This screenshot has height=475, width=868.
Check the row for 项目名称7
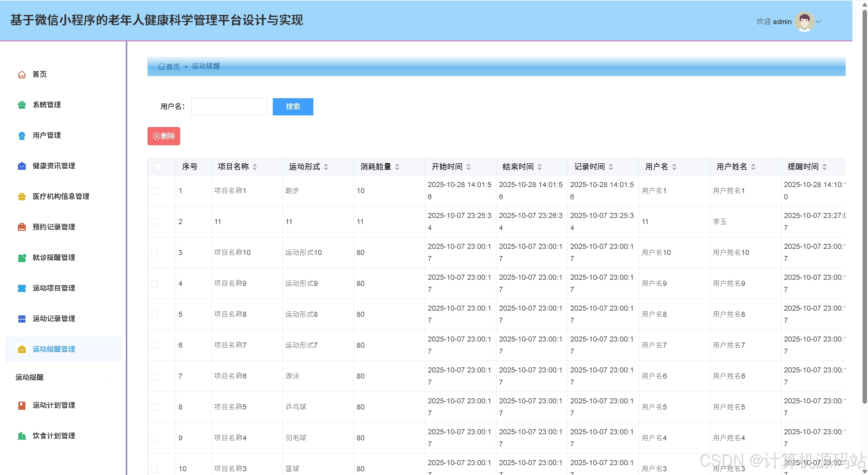154,345
